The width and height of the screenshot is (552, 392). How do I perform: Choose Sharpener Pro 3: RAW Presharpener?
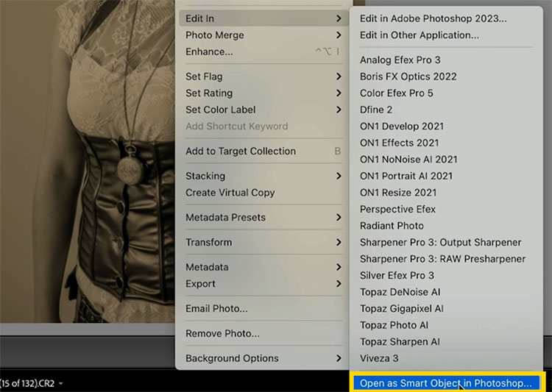446,259
